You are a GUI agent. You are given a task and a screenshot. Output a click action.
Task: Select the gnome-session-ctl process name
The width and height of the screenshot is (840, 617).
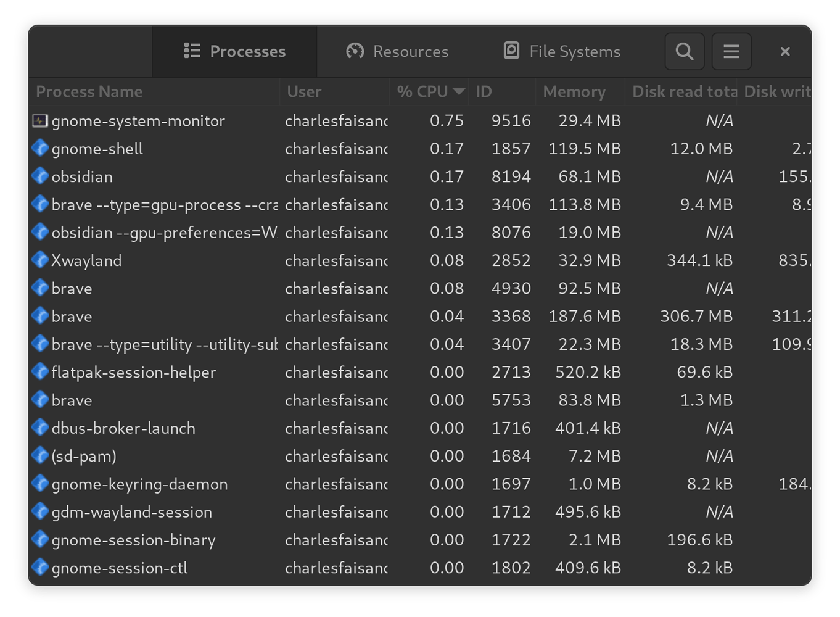(120, 568)
